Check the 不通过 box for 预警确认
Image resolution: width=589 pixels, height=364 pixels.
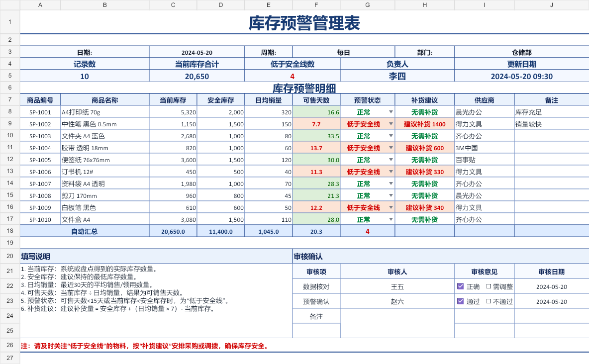coord(489,301)
